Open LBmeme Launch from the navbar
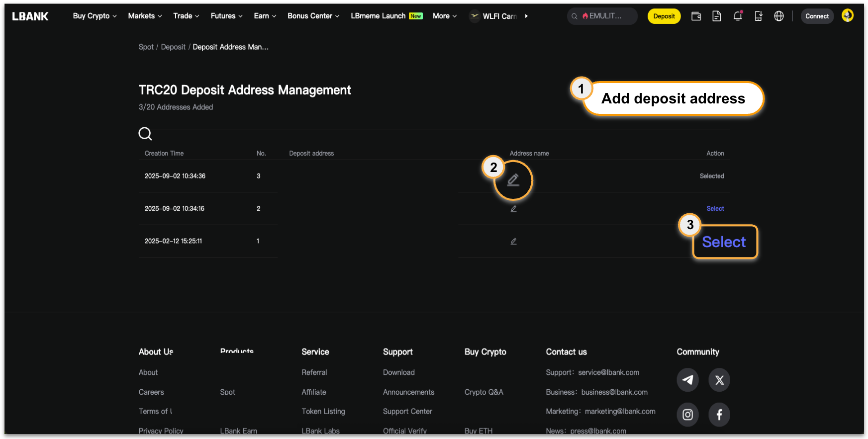Image resolution: width=868 pixels, height=439 pixels. click(386, 16)
